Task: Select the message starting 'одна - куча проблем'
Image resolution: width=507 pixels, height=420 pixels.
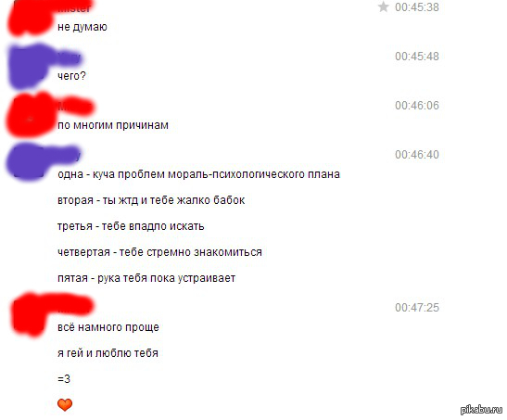Action: pyautogui.click(x=198, y=174)
